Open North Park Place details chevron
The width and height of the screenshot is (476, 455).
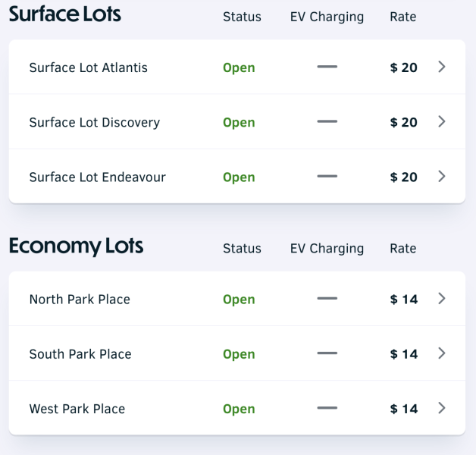[x=443, y=299]
